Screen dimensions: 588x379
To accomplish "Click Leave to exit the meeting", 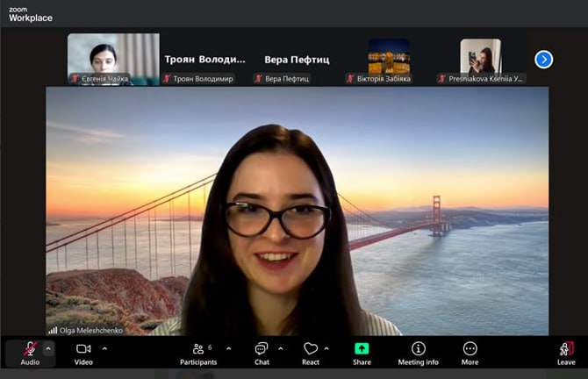I will pos(566,353).
